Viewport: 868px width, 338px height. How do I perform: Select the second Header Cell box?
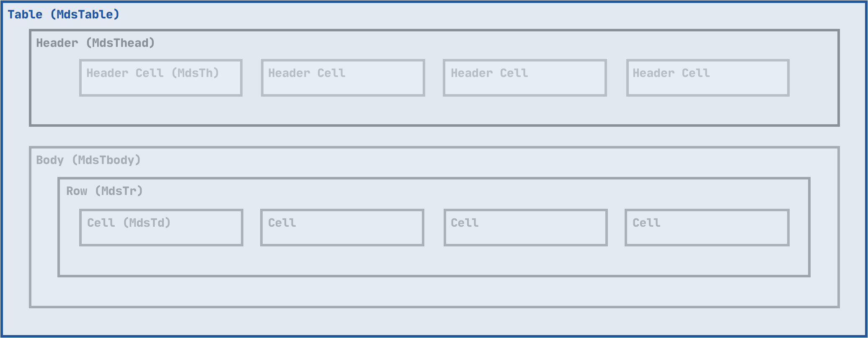click(343, 78)
